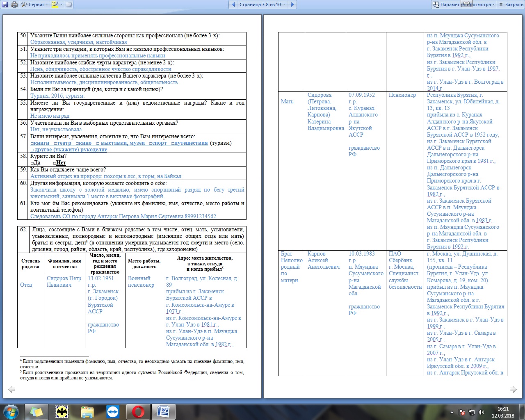The width and height of the screenshot is (525, 420).
Task: Open the Сервис tools menu
Action: (34, 5)
